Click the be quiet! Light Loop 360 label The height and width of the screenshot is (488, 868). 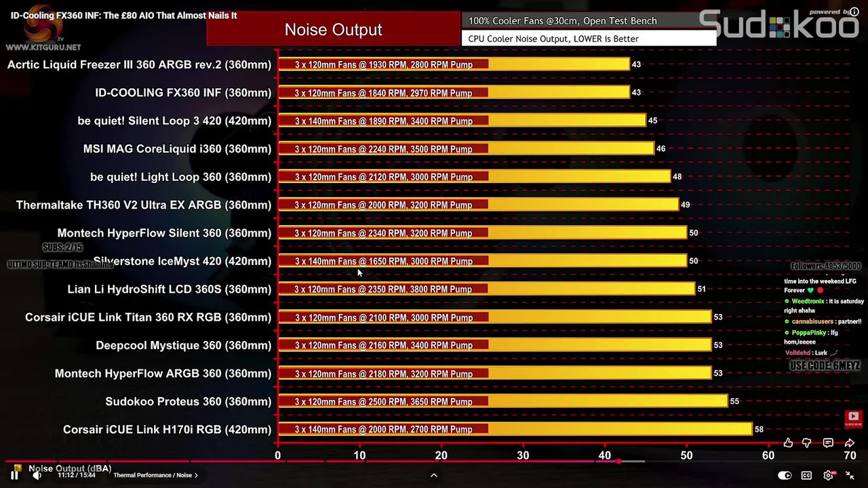click(x=180, y=177)
